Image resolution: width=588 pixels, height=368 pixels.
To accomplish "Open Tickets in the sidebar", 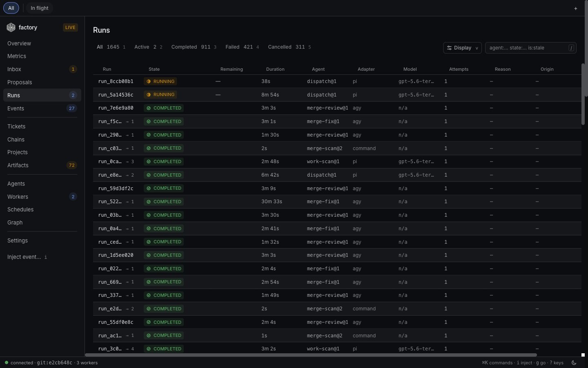I will (42, 126).
